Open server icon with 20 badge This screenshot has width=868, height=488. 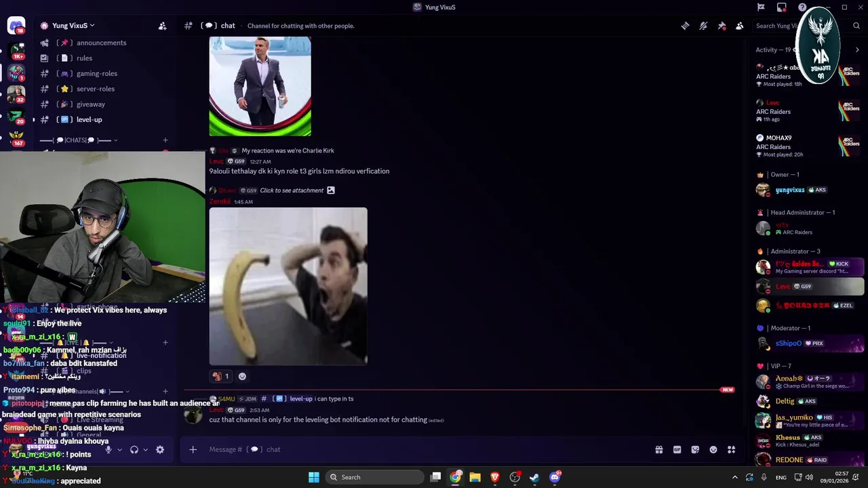click(x=16, y=116)
